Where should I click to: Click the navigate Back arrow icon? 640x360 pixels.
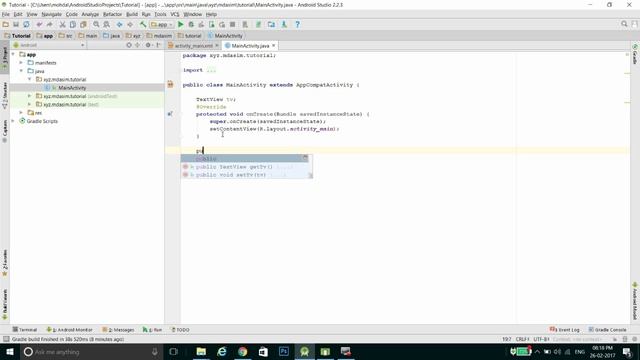120,24
